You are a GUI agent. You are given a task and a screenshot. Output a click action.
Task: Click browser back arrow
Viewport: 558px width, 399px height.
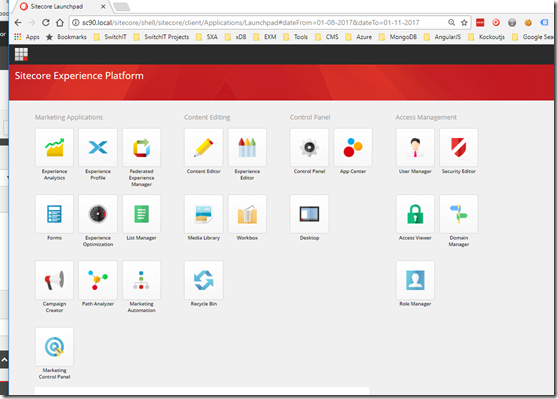[18, 22]
